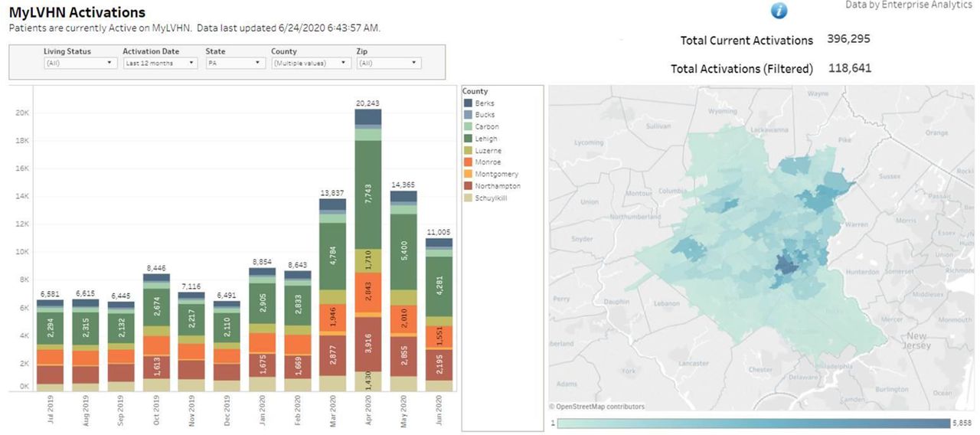
Task: Open the Activation Date dropdown
Action: pyautogui.click(x=160, y=63)
